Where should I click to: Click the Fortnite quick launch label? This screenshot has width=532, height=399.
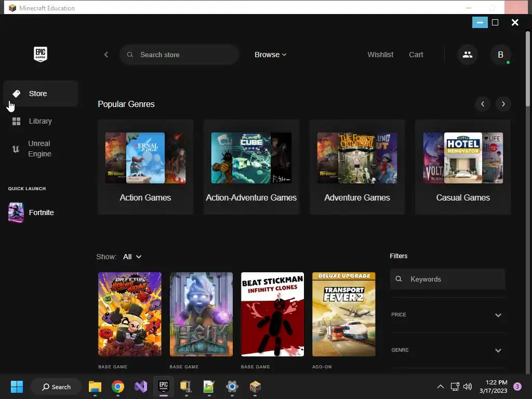tap(42, 212)
